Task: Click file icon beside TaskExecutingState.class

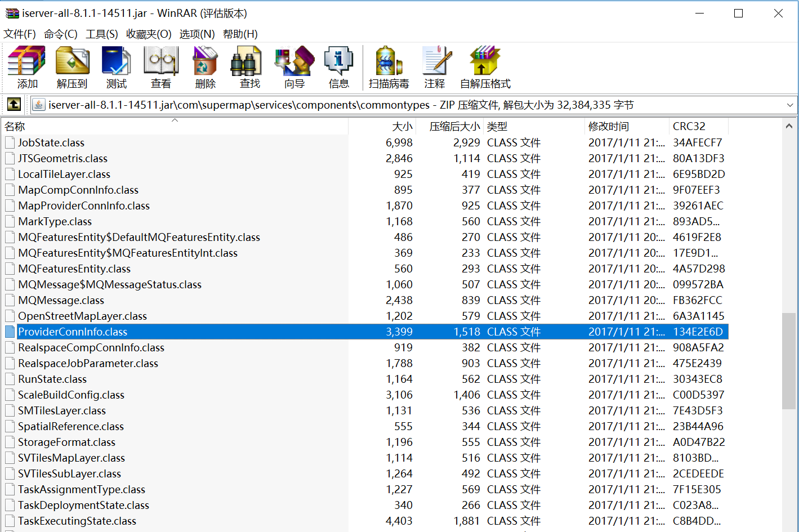Action: tap(10, 521)
